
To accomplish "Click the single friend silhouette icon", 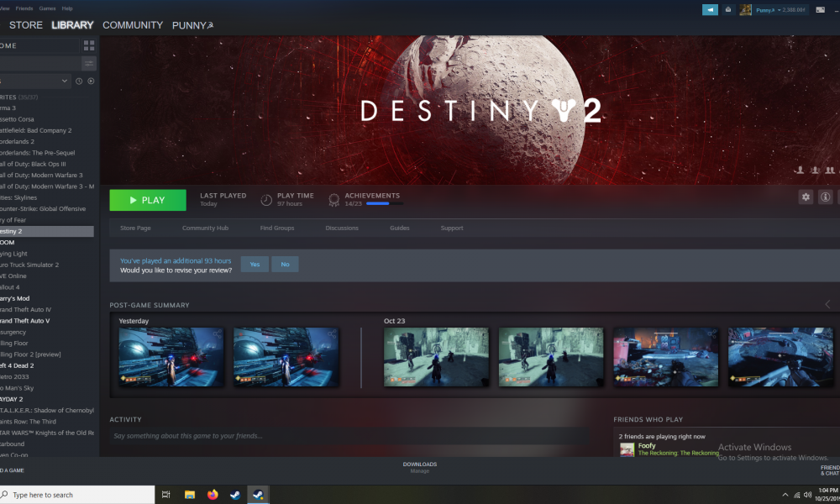I will (x=800, y=171).
